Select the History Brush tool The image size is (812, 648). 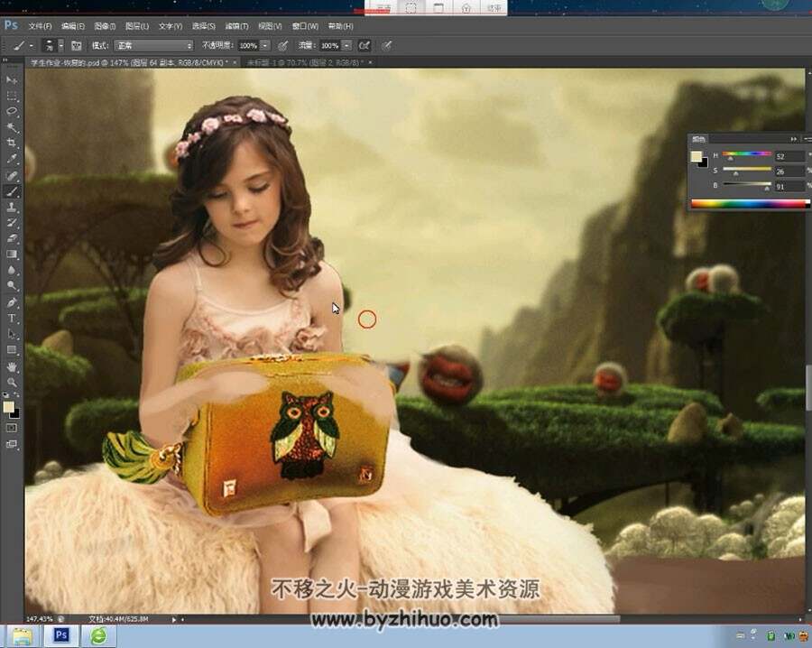[x=12, y=223]
